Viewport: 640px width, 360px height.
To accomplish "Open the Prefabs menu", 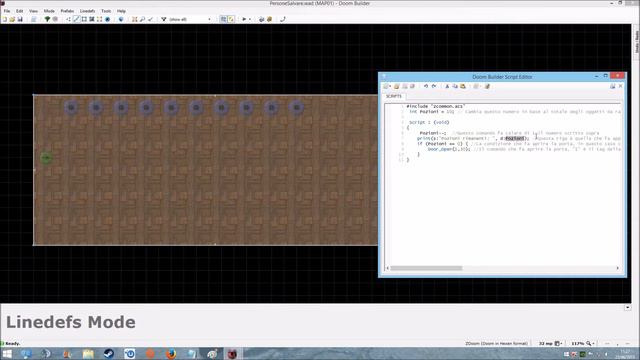I will point(67,11).
